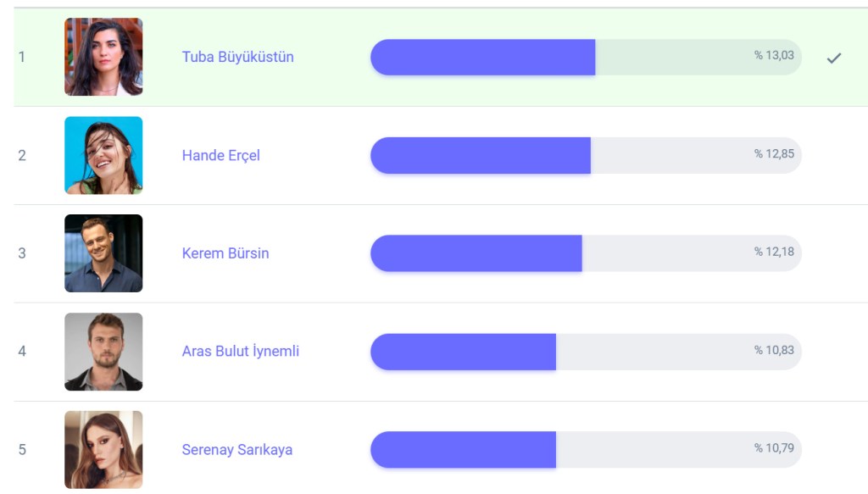The height and width of the screenshot is (494, 868).
Task: Follow the Hande Erçel name link
Action: [x=220, y=156]
